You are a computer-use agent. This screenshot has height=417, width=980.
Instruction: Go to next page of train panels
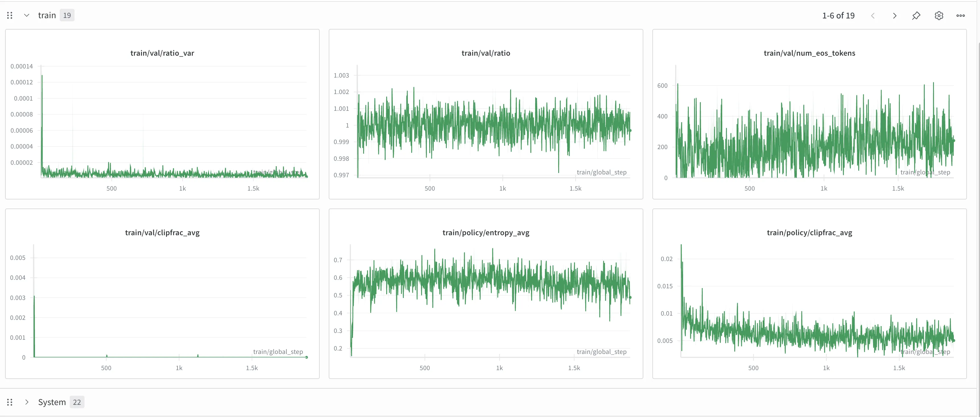click(894, 16)
